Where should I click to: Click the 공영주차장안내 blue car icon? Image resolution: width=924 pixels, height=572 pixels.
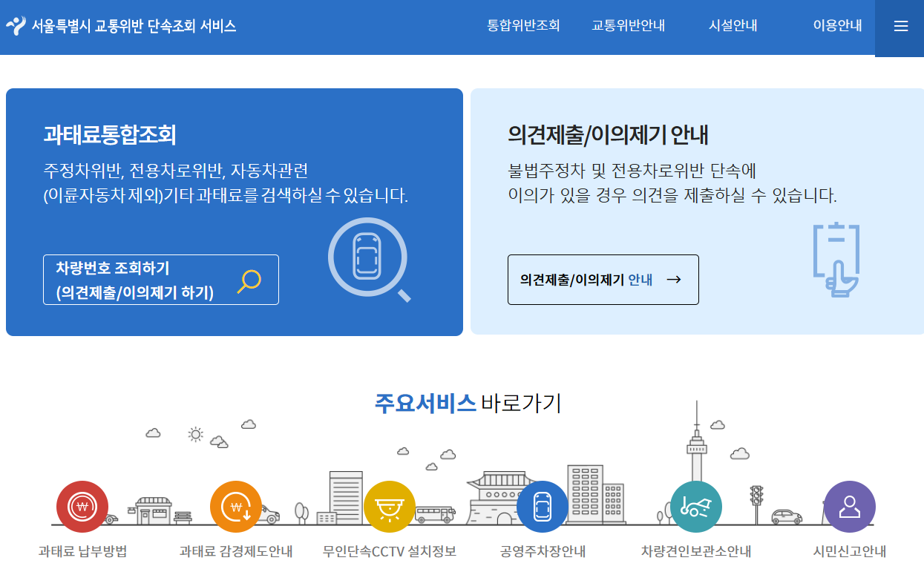(x=543, y=507)
